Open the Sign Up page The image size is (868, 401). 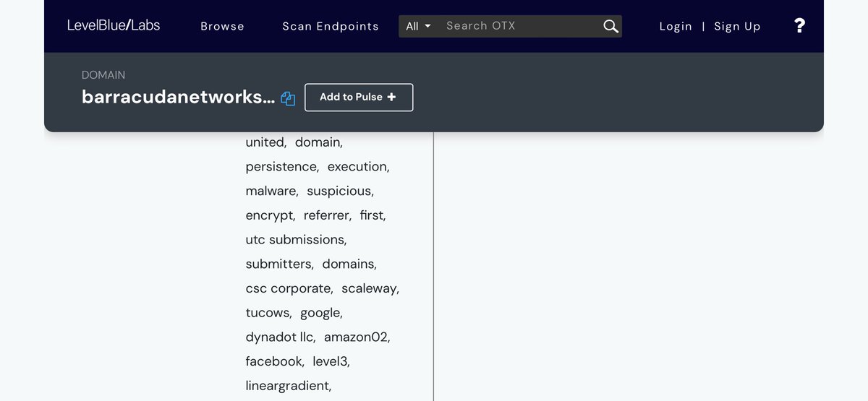point(737,26)
